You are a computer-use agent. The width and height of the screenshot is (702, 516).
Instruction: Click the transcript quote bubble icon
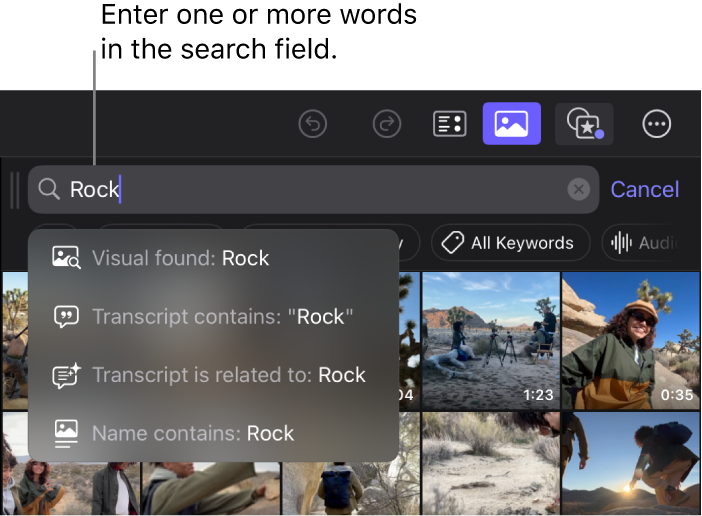click(x=66, y=316)
